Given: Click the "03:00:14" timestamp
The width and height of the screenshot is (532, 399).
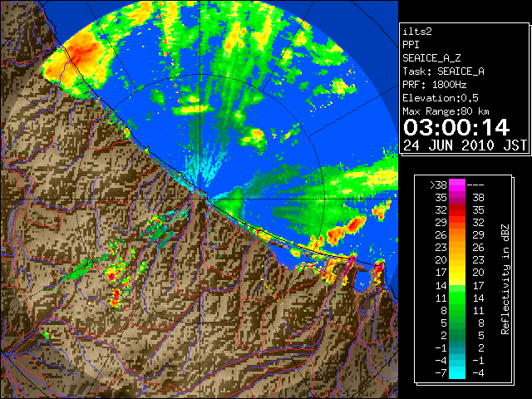Looking at the screenshot, I should tap(456, 127).
